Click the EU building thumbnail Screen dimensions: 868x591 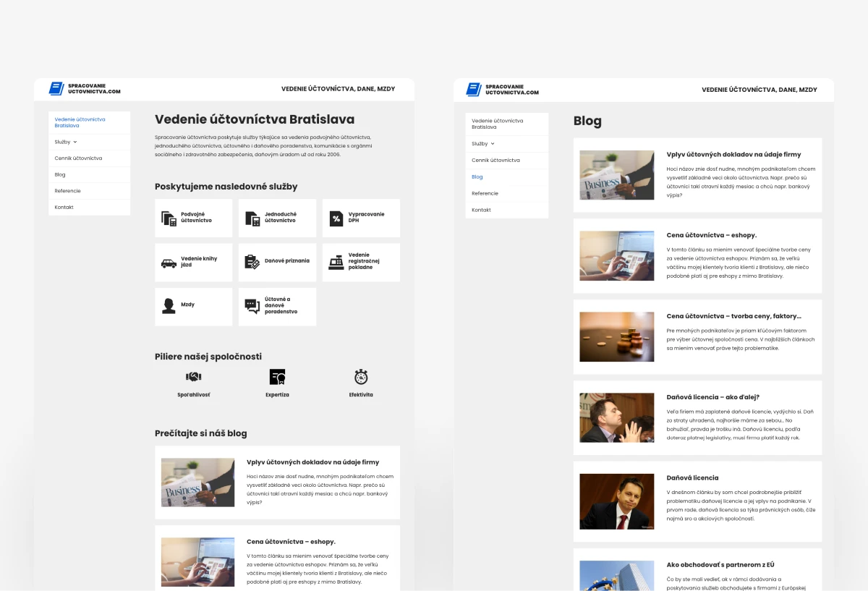point(617,576)
